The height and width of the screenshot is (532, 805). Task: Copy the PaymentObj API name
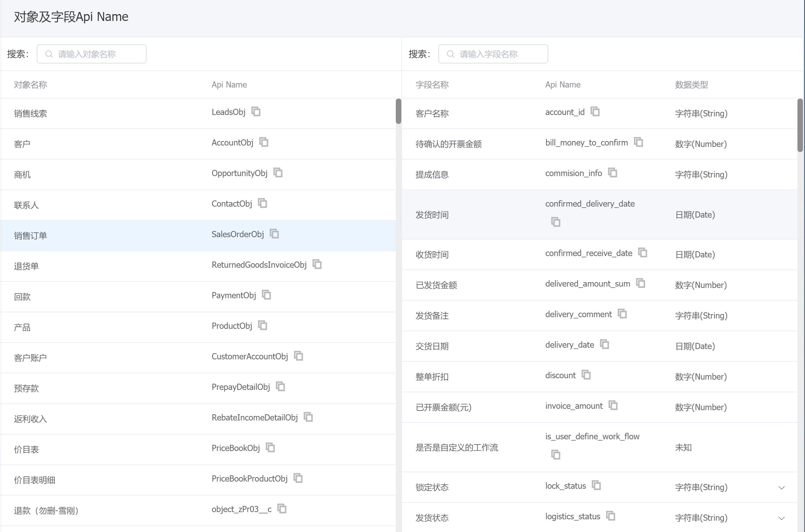coord(267,295)
